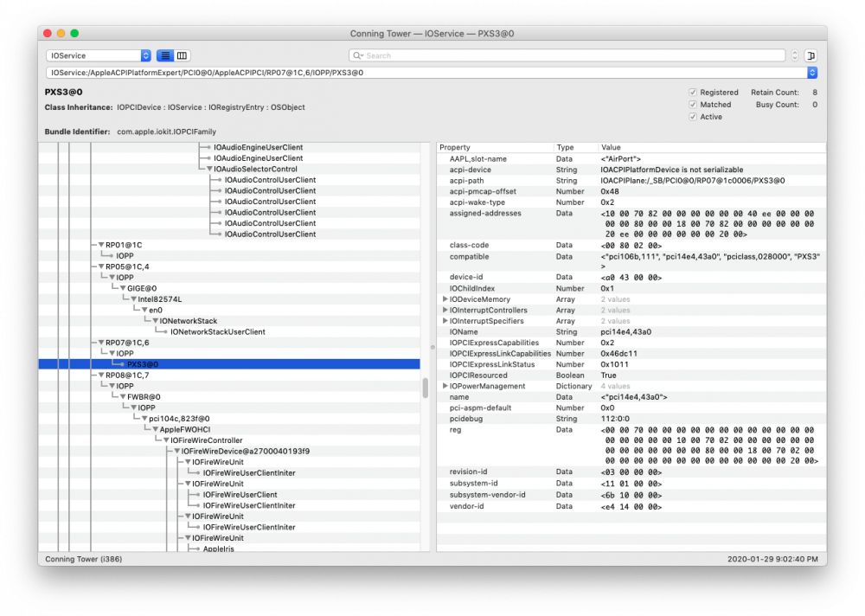This screenshot has height=616, width=865.
Task: Collapse the IONetworkStack node
Action: click(x=155, y=321)
